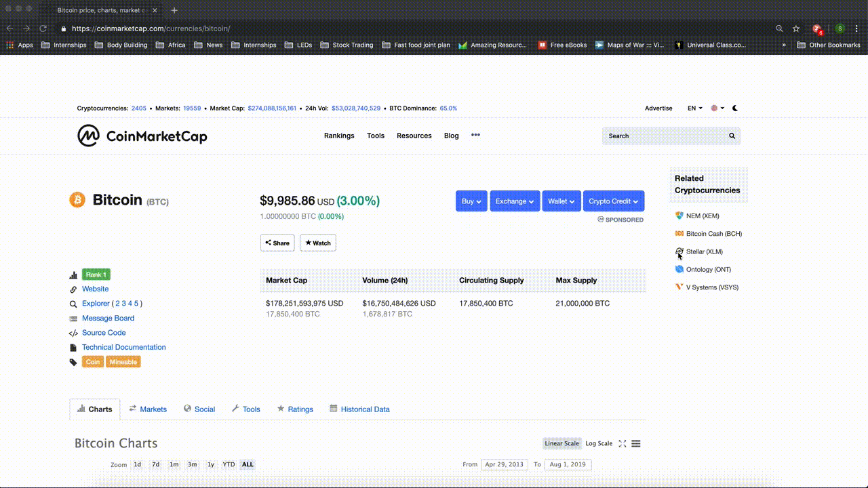
Task: Click the orange Bitcoin coin icon
Action: pos(77,200)
